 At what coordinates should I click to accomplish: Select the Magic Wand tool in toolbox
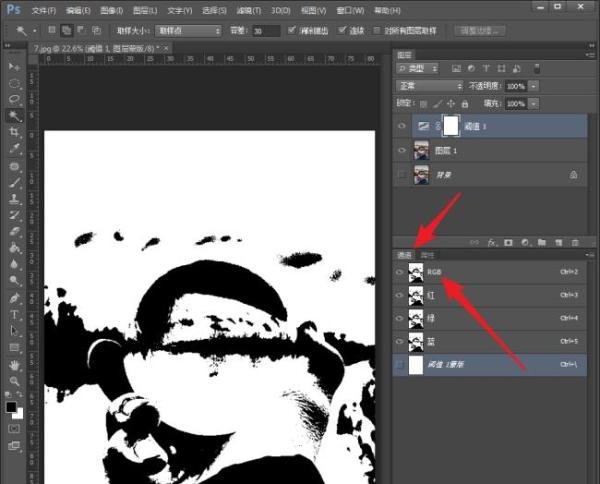tap(14, 116)
